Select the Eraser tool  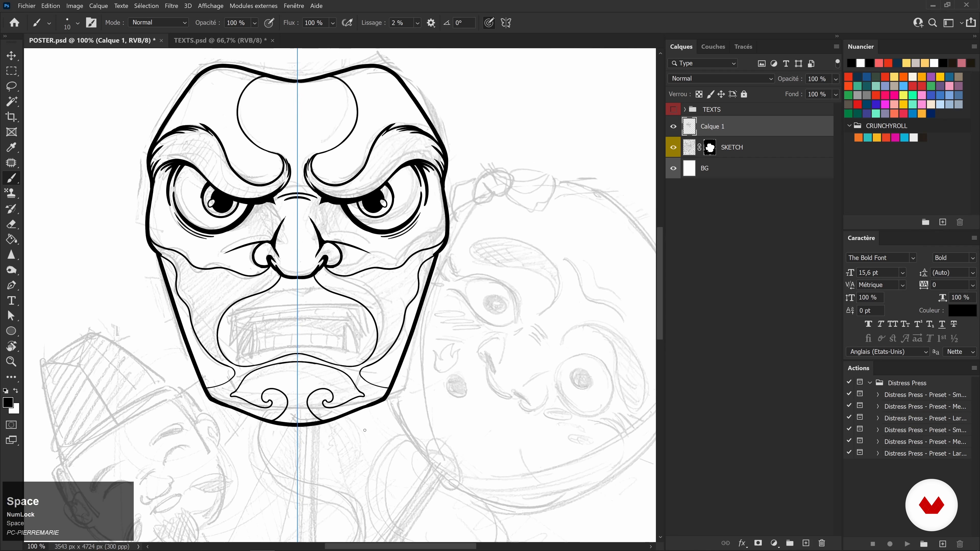(x=11, y=224)
